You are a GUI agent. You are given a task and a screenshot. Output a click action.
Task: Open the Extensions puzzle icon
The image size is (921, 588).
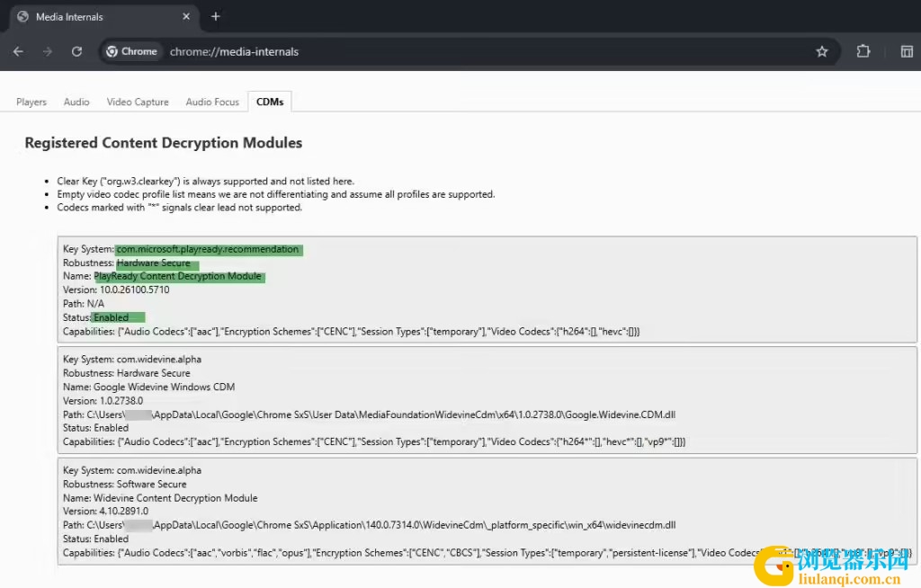[863, 51]
